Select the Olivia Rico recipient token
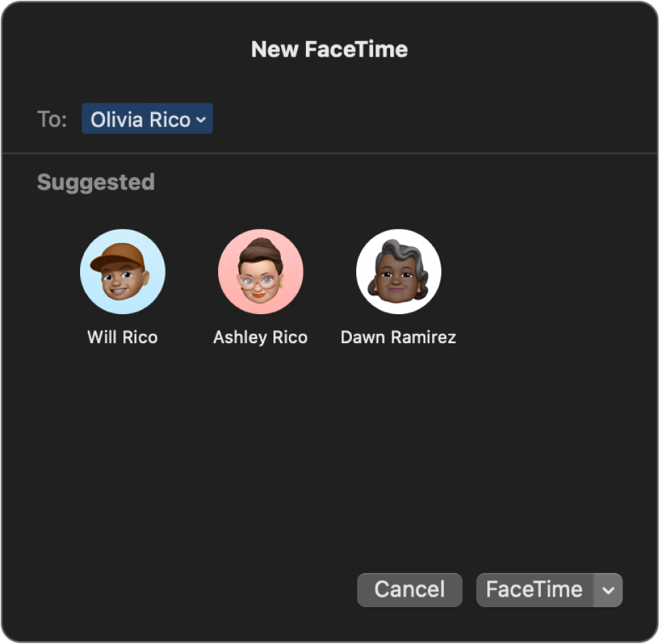 point(140,120)
